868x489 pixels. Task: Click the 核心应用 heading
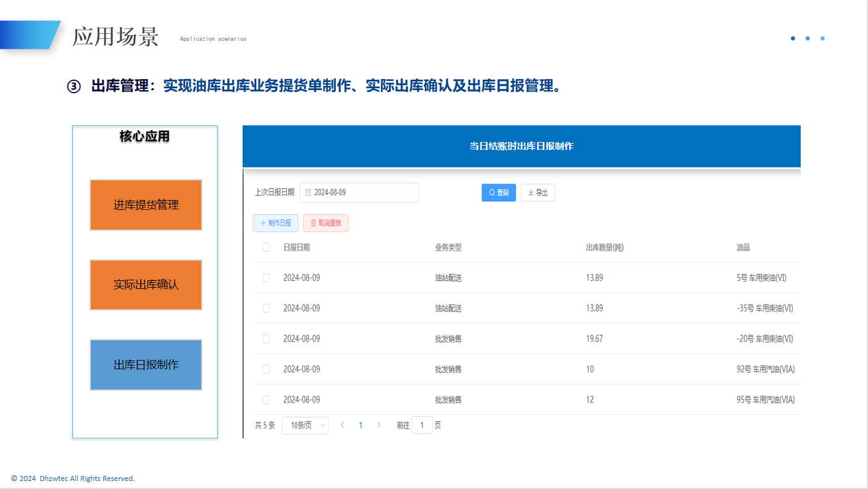pyautogui.click(x=144, y=136)
